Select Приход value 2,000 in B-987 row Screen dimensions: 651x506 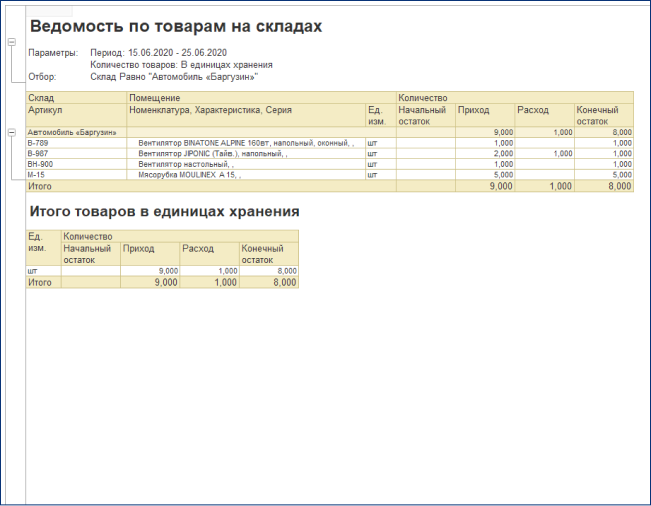pyautogui.click(x=485, y=154)
